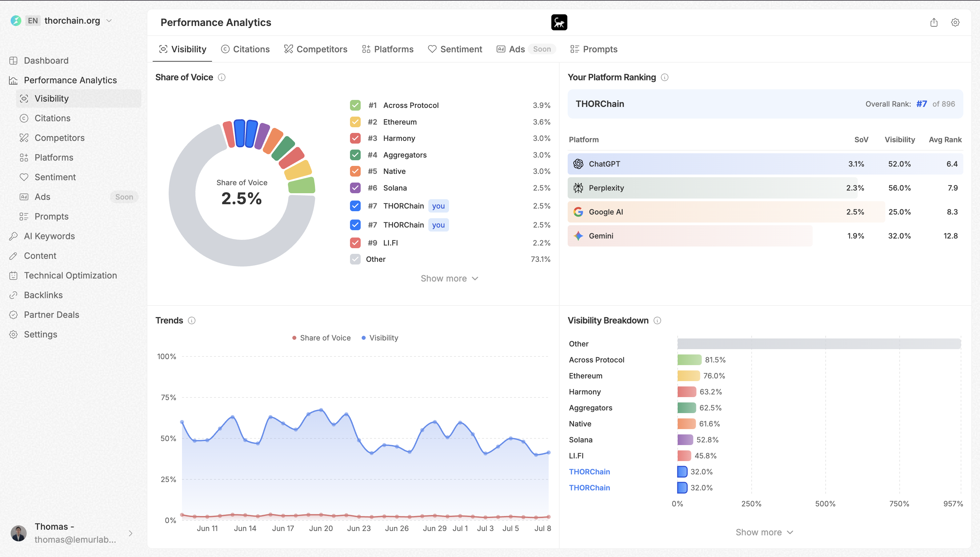Screen dimensions: 980x557
Task: Open the settings gear icon in header
Action: tap(955, 22)
